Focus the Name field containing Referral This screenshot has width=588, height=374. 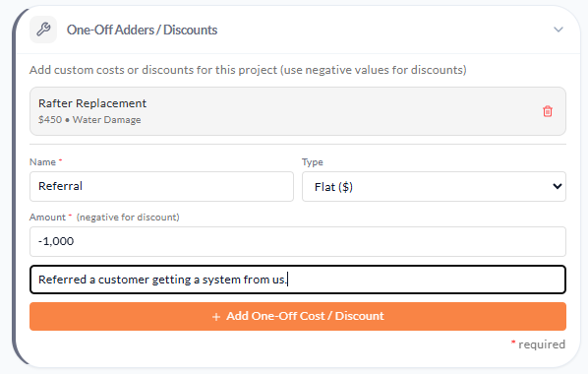[161, 186]
